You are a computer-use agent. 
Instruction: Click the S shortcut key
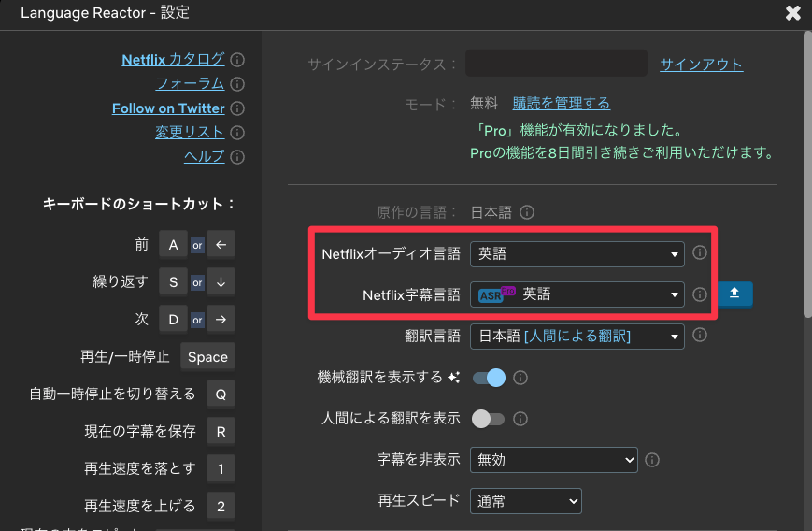click(173, 281)
